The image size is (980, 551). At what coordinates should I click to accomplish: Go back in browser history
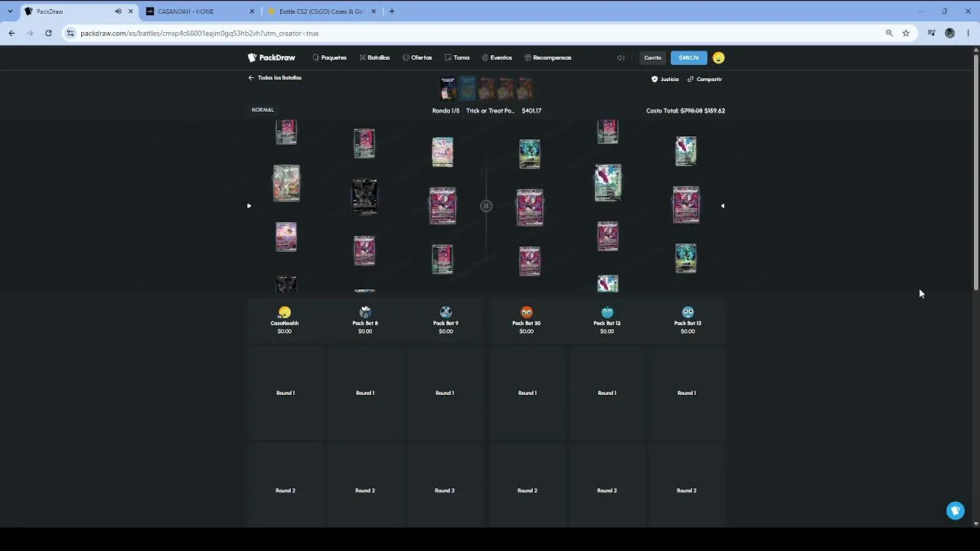tap(11, 34)
